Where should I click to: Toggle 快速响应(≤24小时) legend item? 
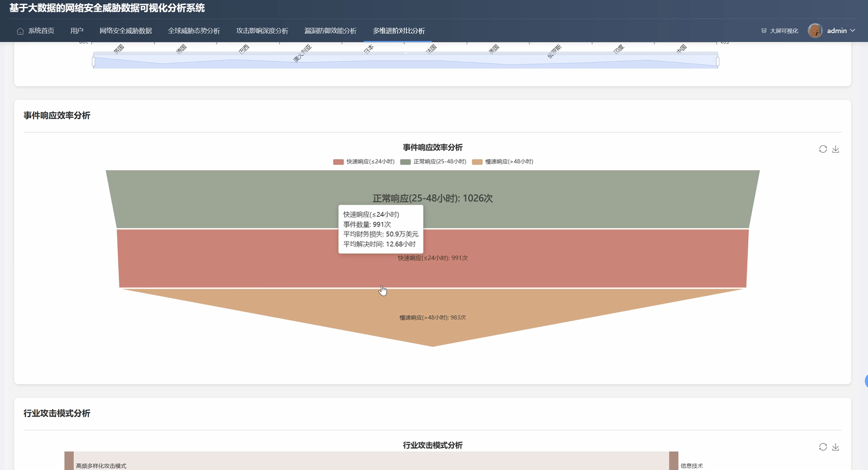tap(363, 162)
